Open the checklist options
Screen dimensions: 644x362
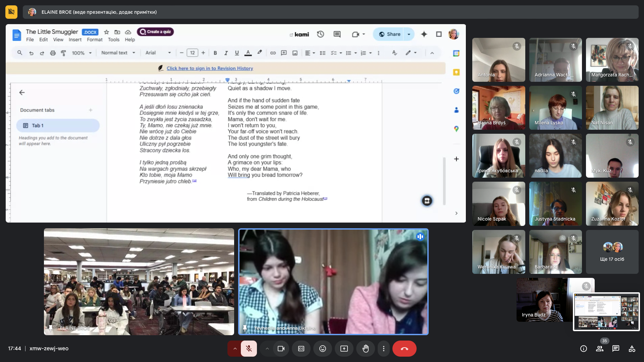tap(336, 53)
